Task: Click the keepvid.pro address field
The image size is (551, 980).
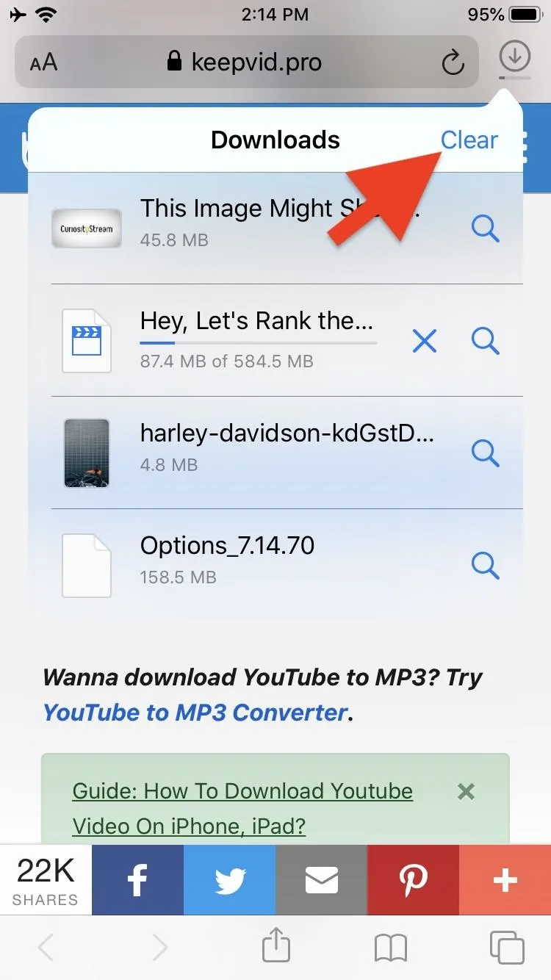Action: point(246,62)
